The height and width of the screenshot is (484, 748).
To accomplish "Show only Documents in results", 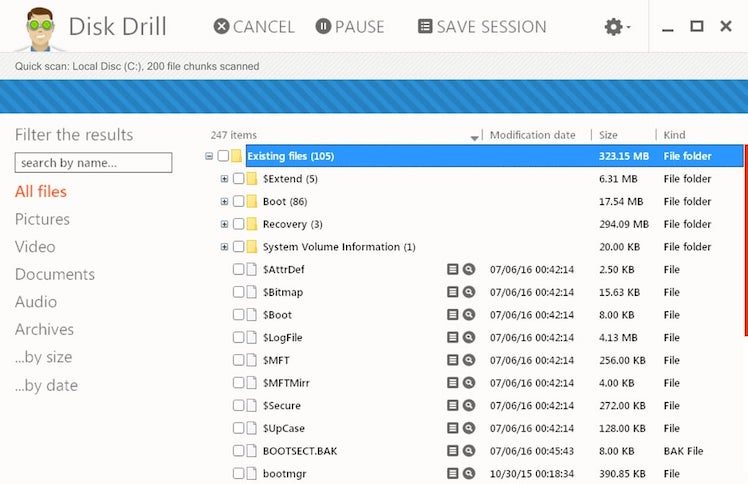I will click(x=55, y=274).
